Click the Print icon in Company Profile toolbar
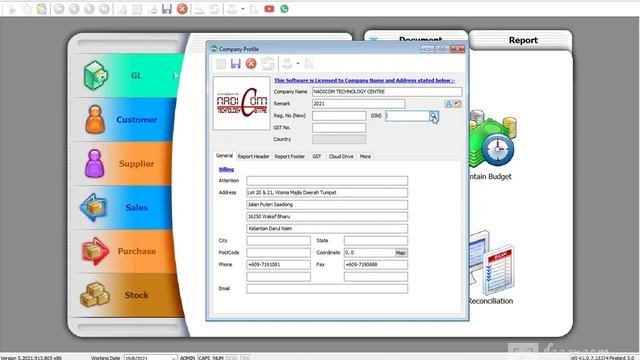 tap(287, 63)
